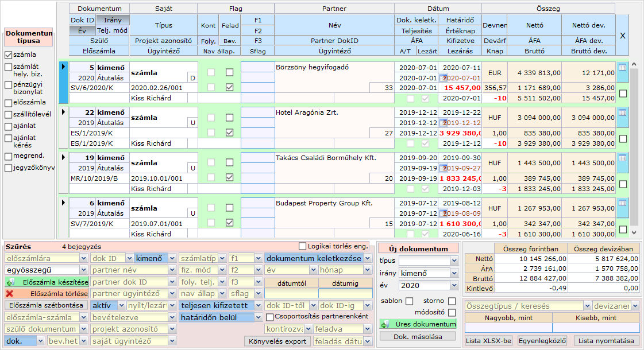
Task: Click the Könyvelés export button
Action: coord(278,341)
